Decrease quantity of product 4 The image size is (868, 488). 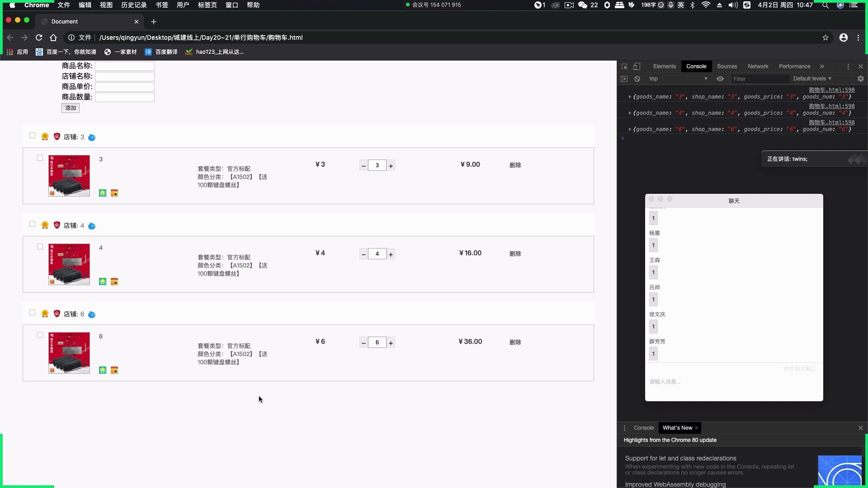(363, 254)
